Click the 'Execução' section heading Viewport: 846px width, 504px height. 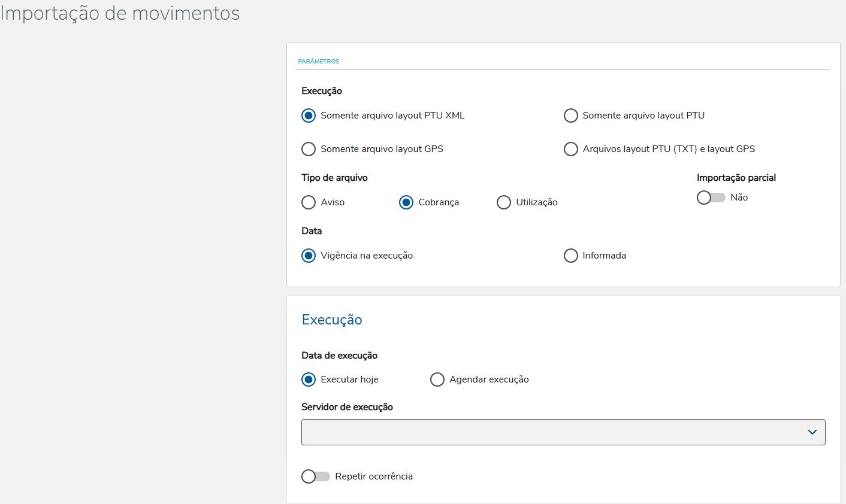(332, 320)
